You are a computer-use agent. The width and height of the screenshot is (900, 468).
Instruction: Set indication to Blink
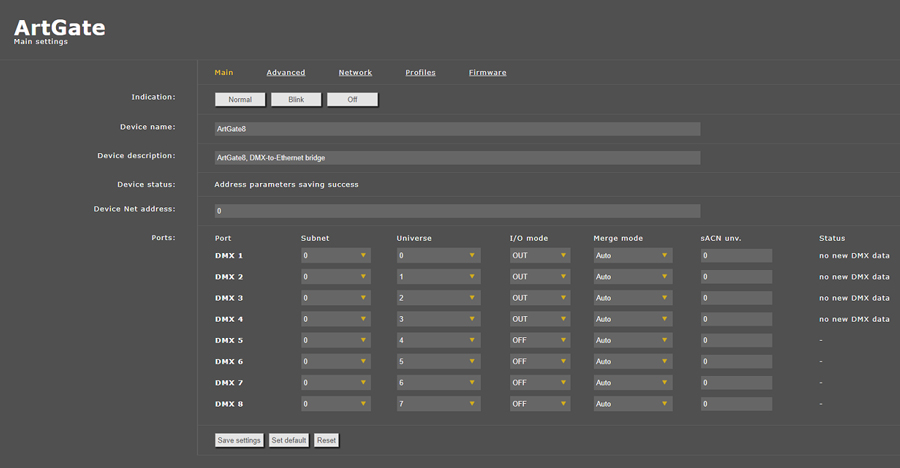[x=296, y=99]
